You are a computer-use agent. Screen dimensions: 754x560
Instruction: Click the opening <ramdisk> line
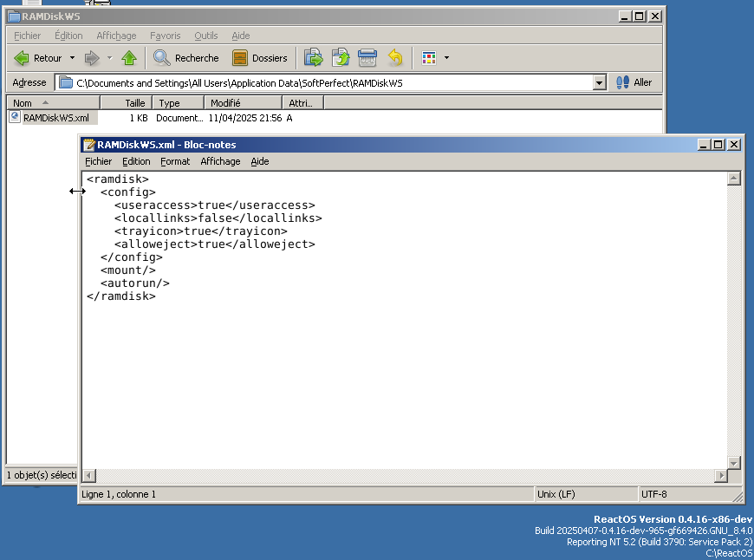click(117, 179)
